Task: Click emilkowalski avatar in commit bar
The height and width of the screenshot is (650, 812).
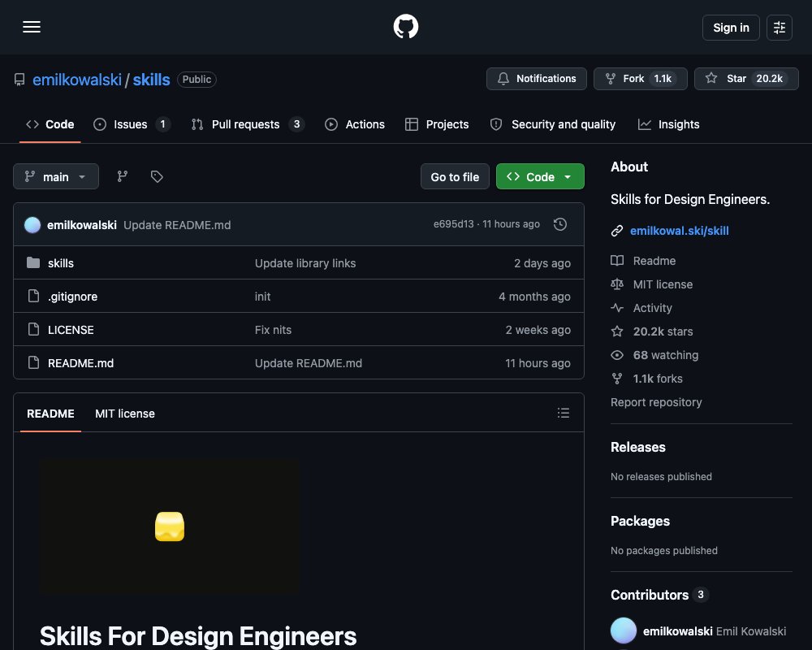Action: 32,225
